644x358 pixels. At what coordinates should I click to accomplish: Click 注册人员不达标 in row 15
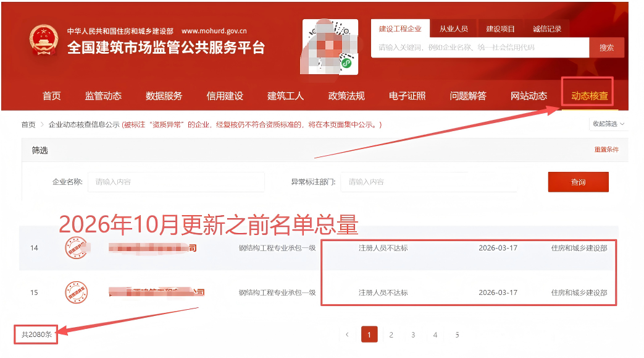click(x=383, y=292)
